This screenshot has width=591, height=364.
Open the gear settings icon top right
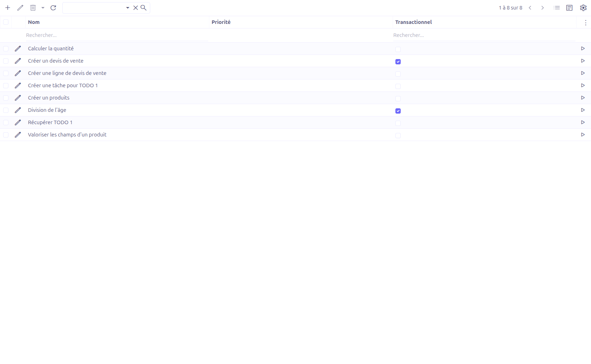pyautogui.click(x=583, y=7)
